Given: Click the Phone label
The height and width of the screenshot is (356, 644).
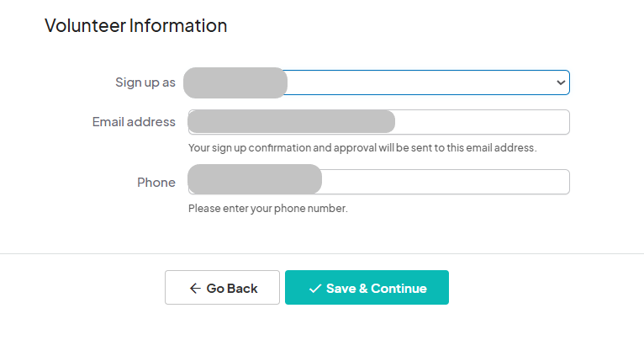Looking at the screenshot, I should click(x=156, y=183).
